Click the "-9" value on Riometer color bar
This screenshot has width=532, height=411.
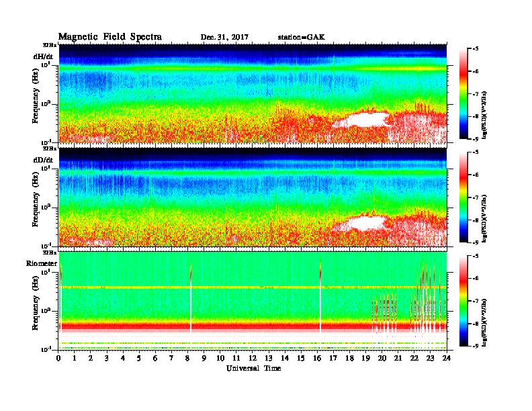click(476, 346)
